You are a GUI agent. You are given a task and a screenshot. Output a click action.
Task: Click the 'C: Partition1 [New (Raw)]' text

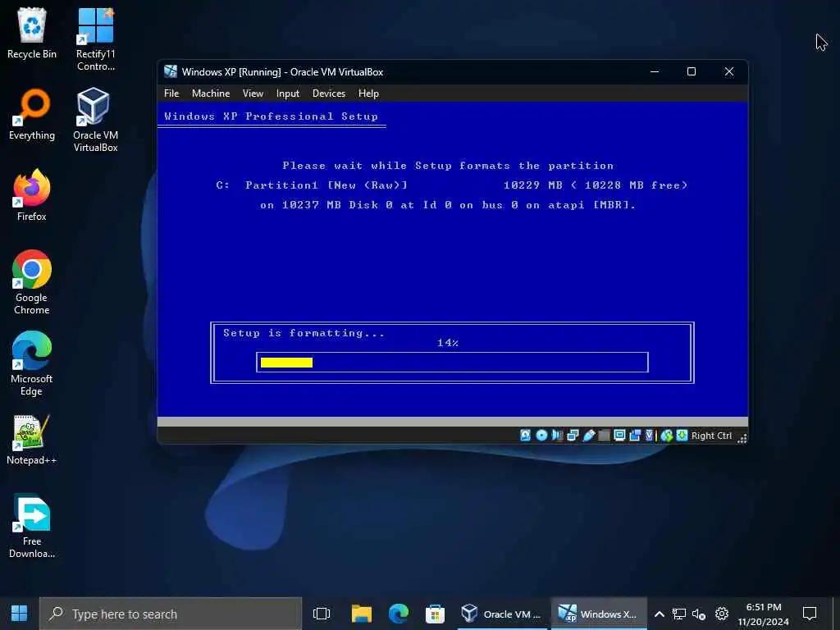[x=312, y=185]
